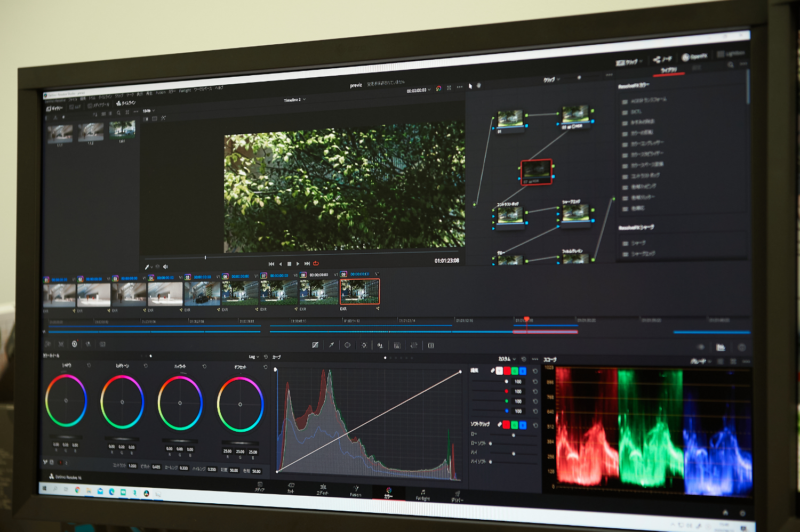Open the Tracker palette icon

click(x=364, y=345)
